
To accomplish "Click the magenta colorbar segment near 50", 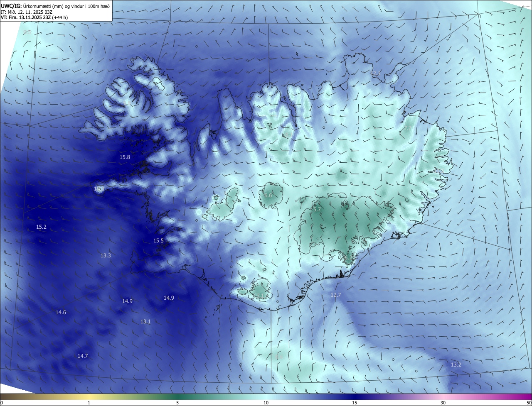I will coord(524,397).
